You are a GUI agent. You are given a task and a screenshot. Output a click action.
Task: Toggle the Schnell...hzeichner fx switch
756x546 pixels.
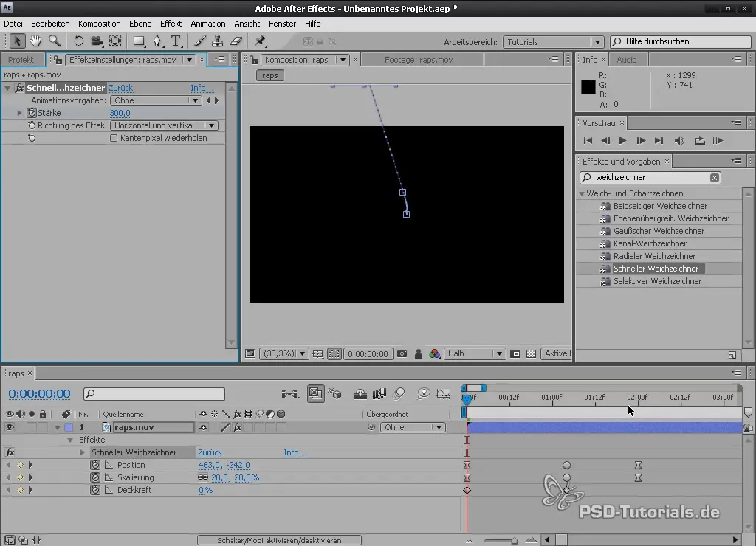pos(19,88)
